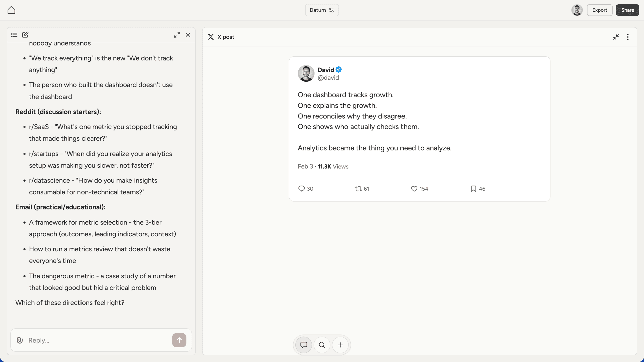Viewport: 644px width, 362px height.
Task: Attach a file using the paperclip icon
Action: click(19, 340)
